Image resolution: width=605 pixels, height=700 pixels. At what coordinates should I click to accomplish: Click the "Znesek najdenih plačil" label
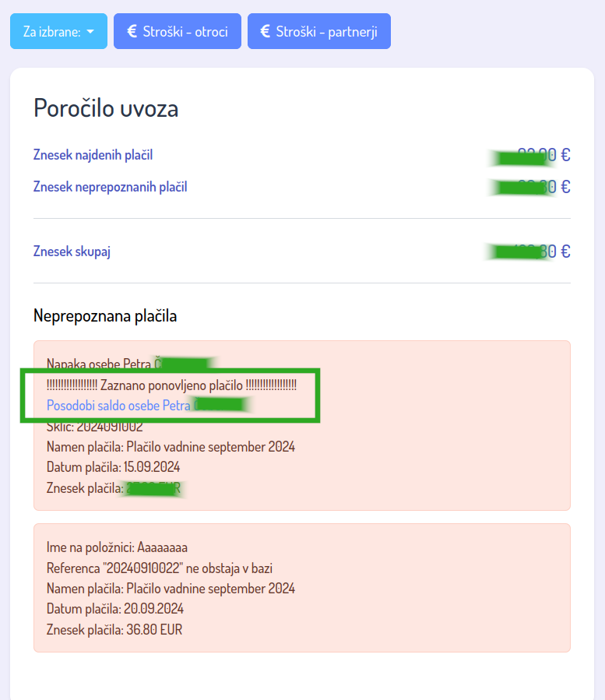(x=93, y=155)
